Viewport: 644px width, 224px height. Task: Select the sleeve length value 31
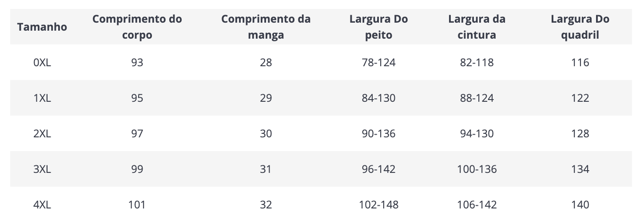(266, 169)
